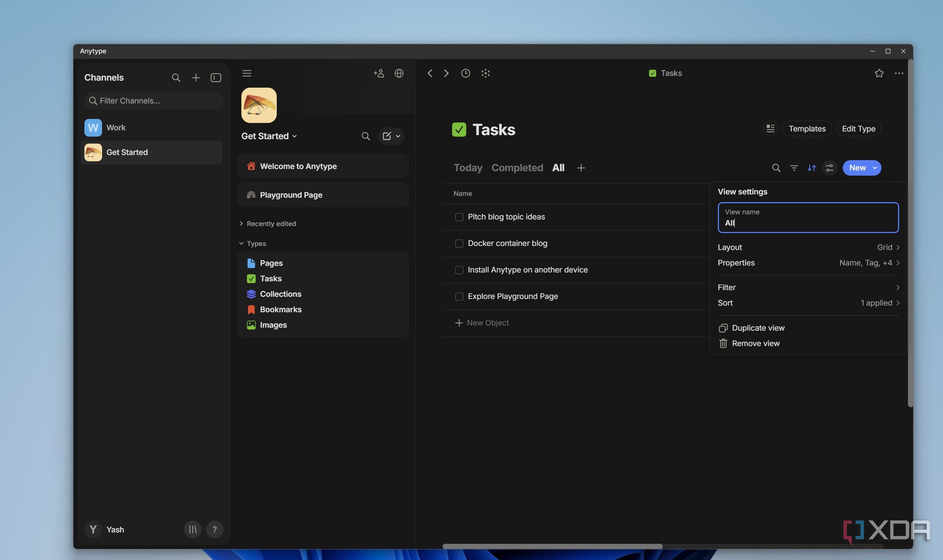Viewport: 943px width, 560px height.
Task: Open the history clock icon
Action: 466,73
